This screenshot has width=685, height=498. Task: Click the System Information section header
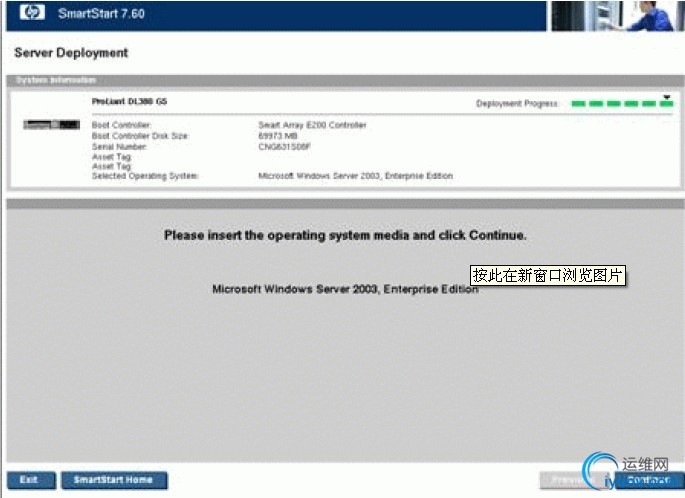click(x=56, y=80)
